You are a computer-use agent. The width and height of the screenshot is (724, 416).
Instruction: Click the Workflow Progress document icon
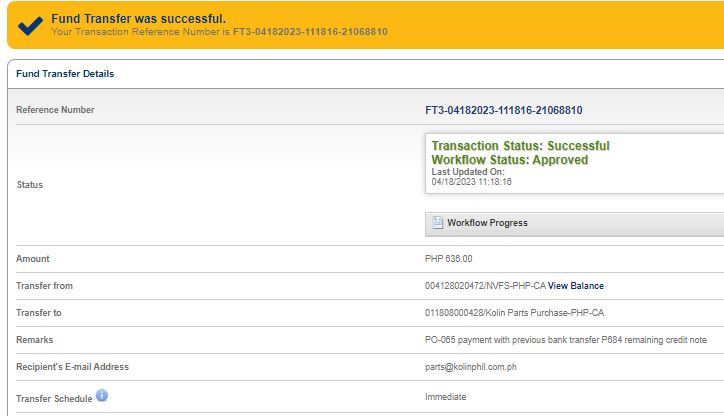click(x=437, y=223)
